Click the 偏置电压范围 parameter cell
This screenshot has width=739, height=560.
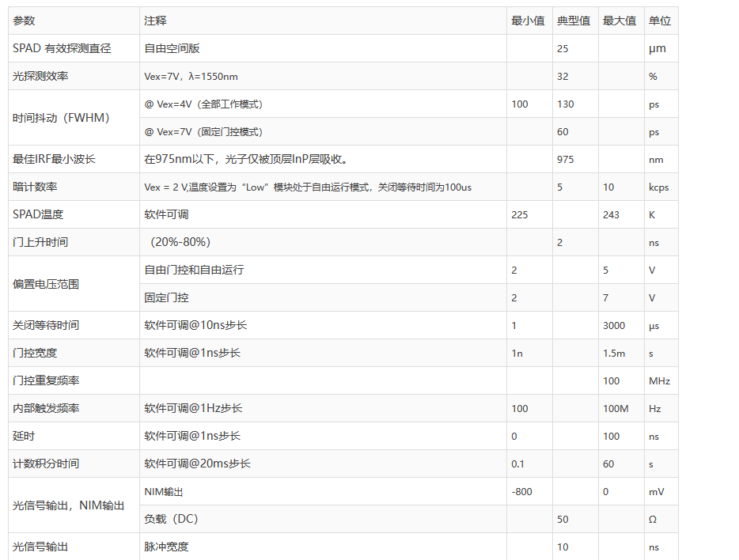(x=46, y=284)
